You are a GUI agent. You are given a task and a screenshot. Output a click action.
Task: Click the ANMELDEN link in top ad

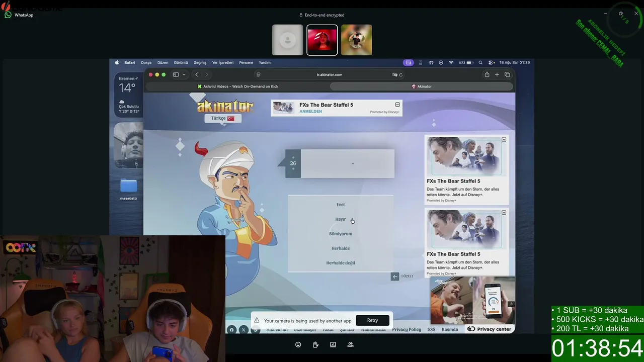(x=310, y=112)
